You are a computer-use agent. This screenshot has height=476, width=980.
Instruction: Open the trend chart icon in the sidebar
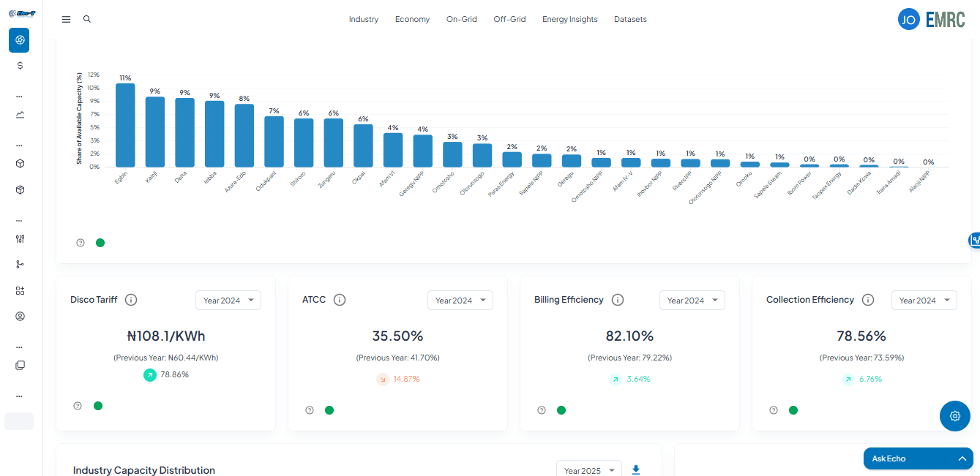coord(20,115)
